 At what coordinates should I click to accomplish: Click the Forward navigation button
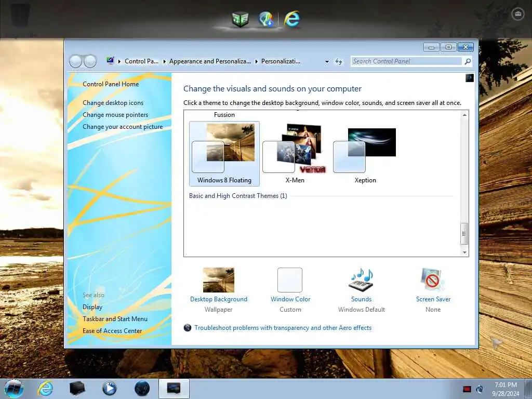pos(90,61)
